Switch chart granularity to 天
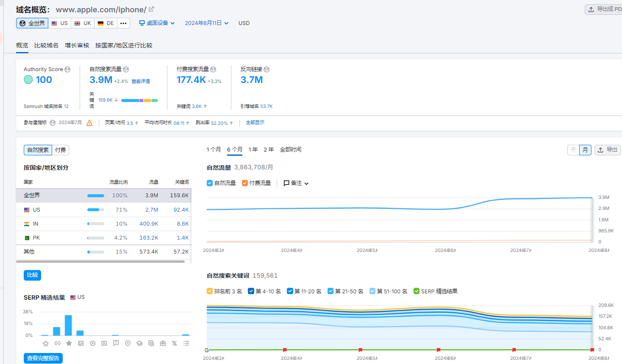622x364 pixels. [573, 150]
